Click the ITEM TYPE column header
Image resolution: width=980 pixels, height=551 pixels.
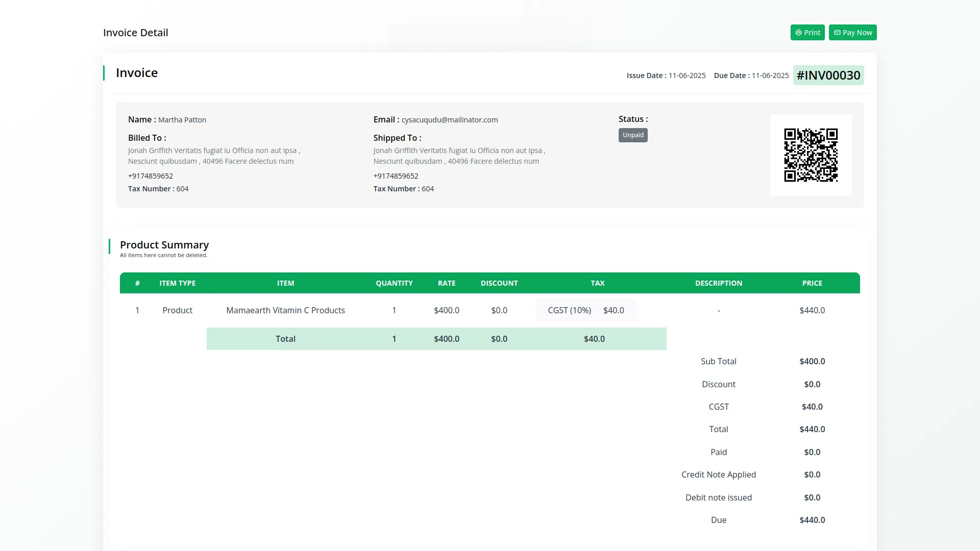(177, 283)
